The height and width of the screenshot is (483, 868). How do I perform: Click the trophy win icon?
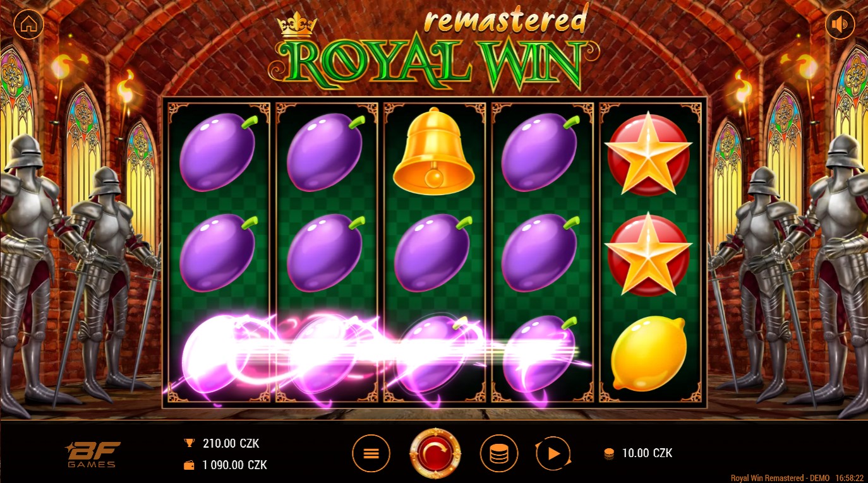point(189,443)
